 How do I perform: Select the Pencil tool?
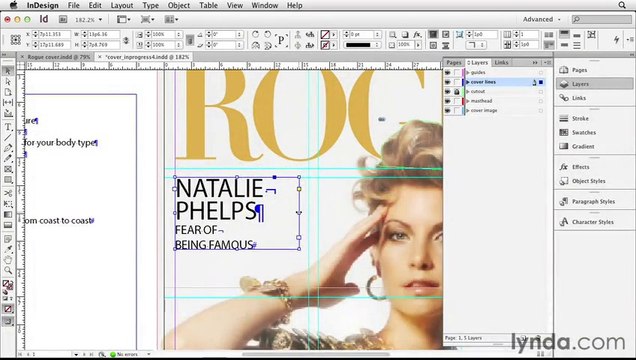tap(8, 159)
